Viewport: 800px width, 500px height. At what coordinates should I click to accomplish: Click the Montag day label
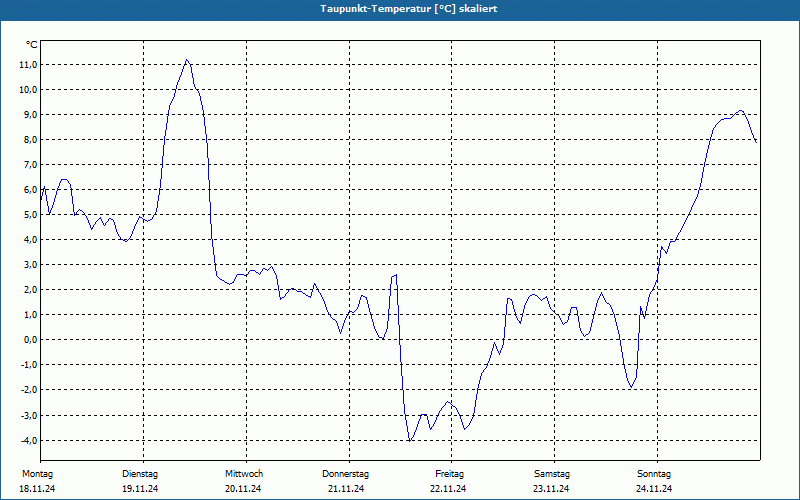37,474
